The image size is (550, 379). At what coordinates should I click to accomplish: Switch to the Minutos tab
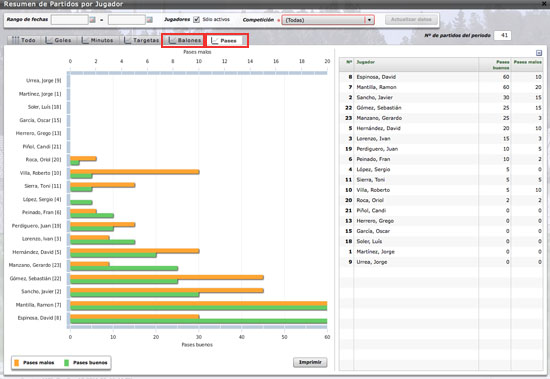tap(98, 40)
